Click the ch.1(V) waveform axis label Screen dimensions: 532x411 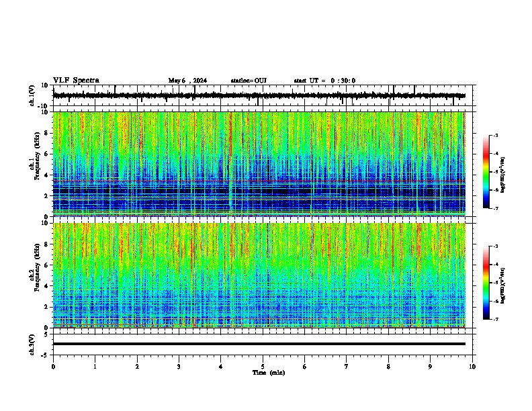(x=32, y=95)
